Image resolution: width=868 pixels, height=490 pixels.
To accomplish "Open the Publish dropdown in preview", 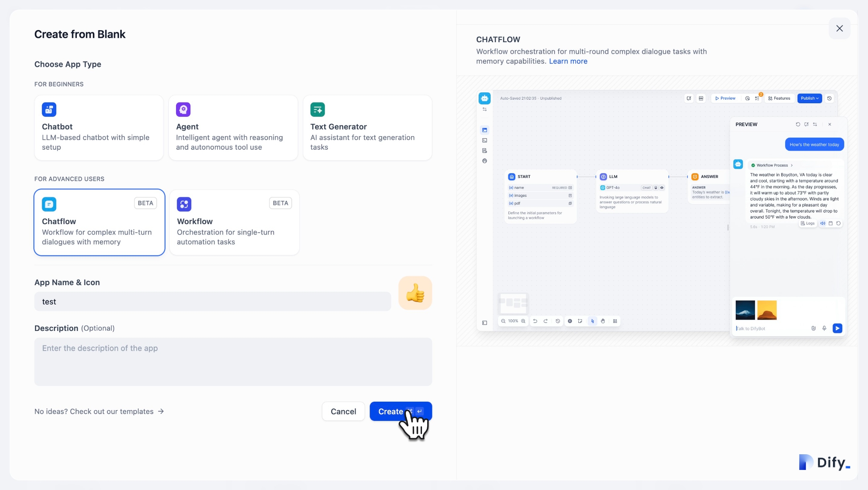I will 810,98.
